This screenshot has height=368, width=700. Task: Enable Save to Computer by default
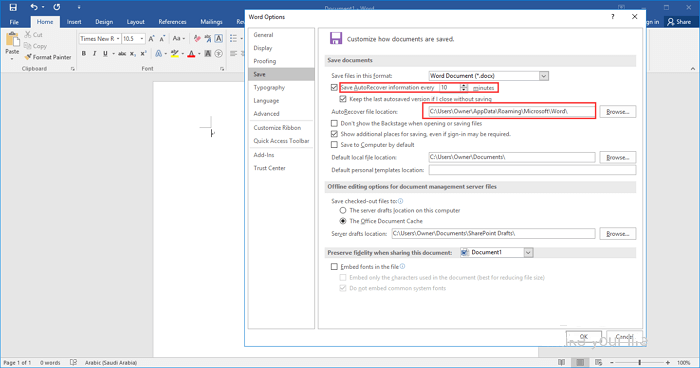tap(334, 145)
